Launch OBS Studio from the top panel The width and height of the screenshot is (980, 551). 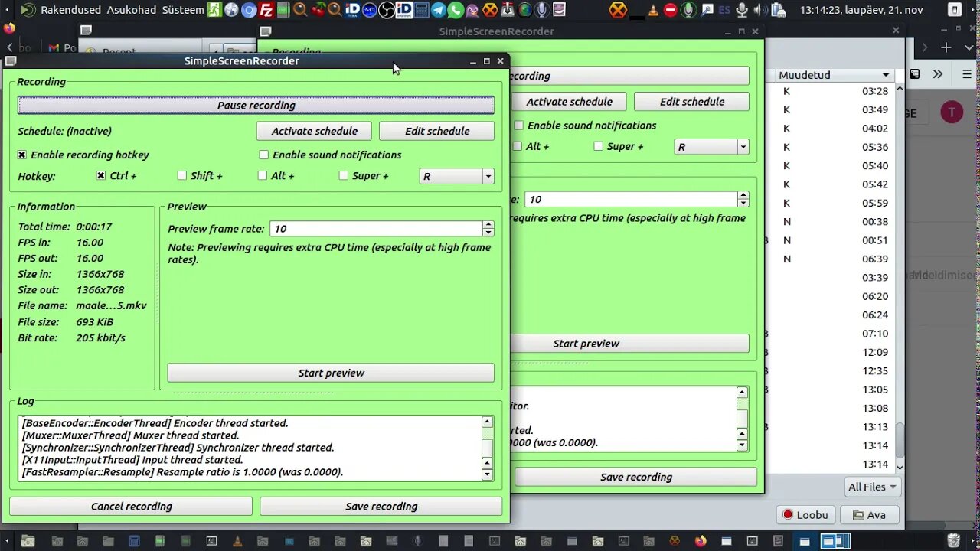tap(387, 10)
